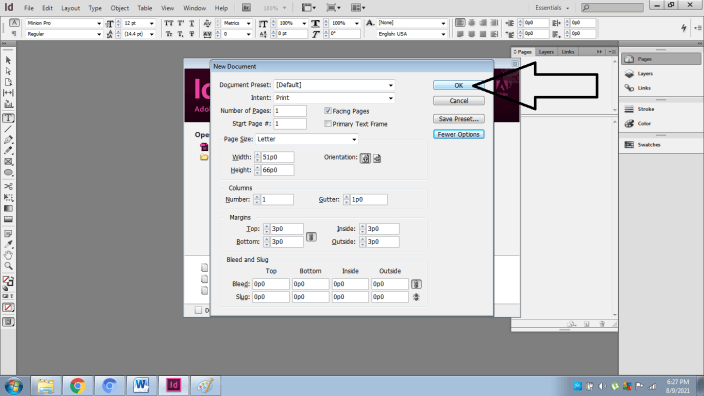Image resolution: width=704 pixels, height=396 pixels.
Task: Click Cancel in New Document dialog
Action: 458,101
